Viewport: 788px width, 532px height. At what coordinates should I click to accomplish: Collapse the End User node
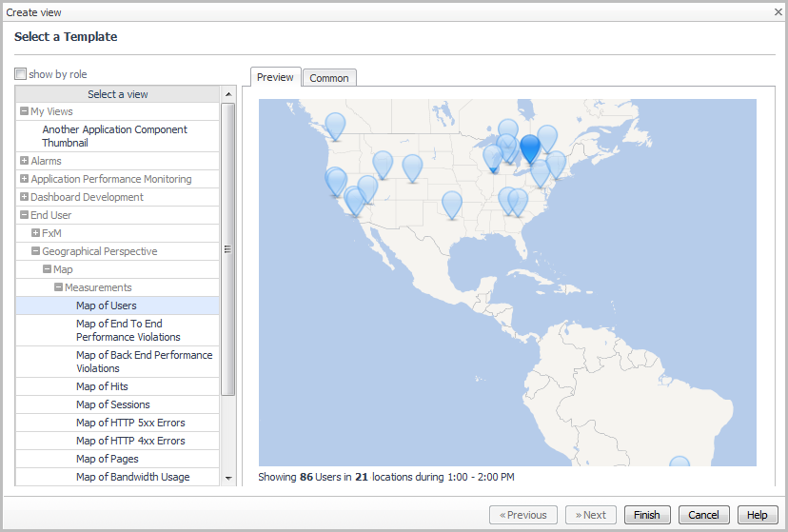24,215
